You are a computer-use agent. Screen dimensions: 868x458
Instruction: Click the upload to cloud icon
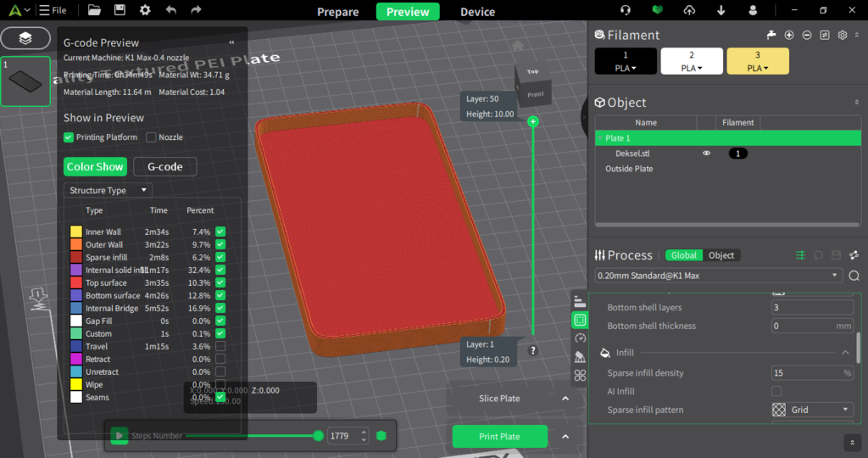coord(689,10)
